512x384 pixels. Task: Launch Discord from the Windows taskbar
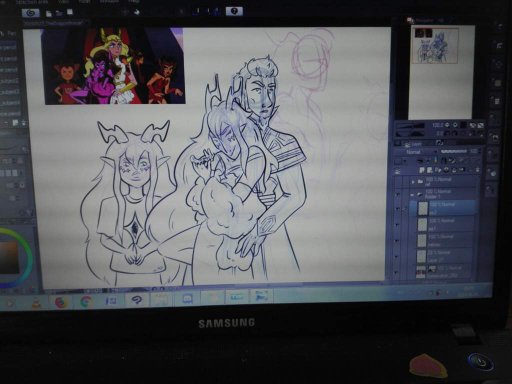tap(187, 299)
